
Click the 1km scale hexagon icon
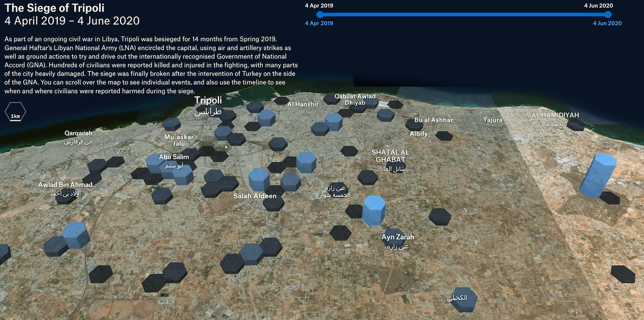(15, 112)
